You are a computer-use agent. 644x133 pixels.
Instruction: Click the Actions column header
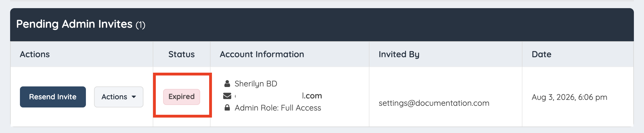click(x=35, y=54)
